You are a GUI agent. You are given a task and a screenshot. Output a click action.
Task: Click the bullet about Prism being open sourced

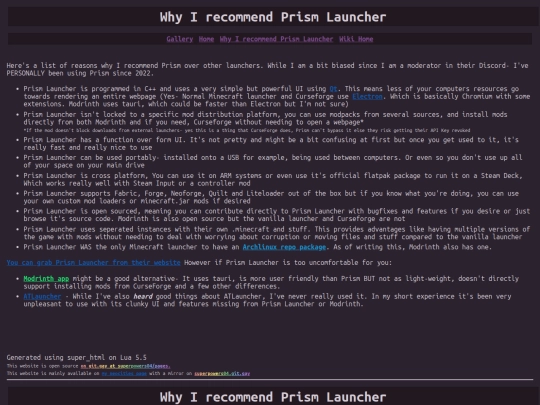(277, 215)
